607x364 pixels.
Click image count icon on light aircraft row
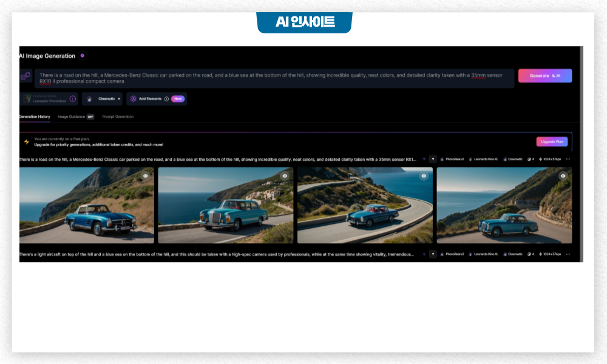tap(529, 254)
